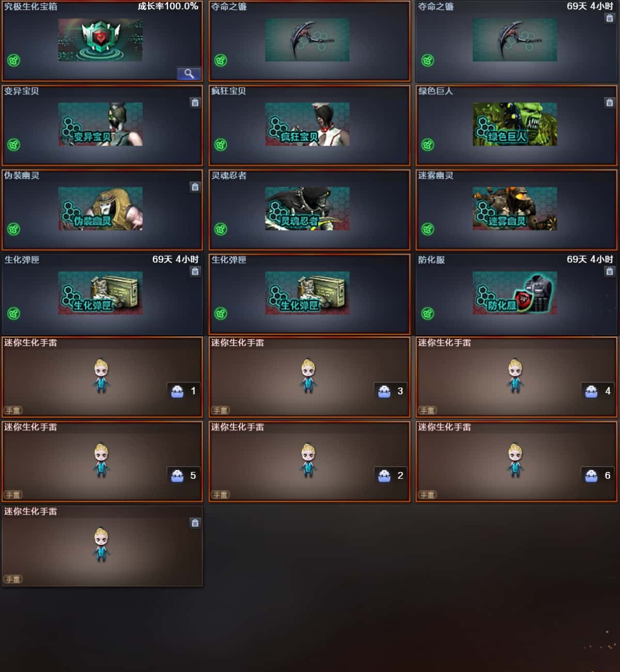Click the 手雷 tag on bag 5 grenade
620x672 pixels.
pos(13,495)
